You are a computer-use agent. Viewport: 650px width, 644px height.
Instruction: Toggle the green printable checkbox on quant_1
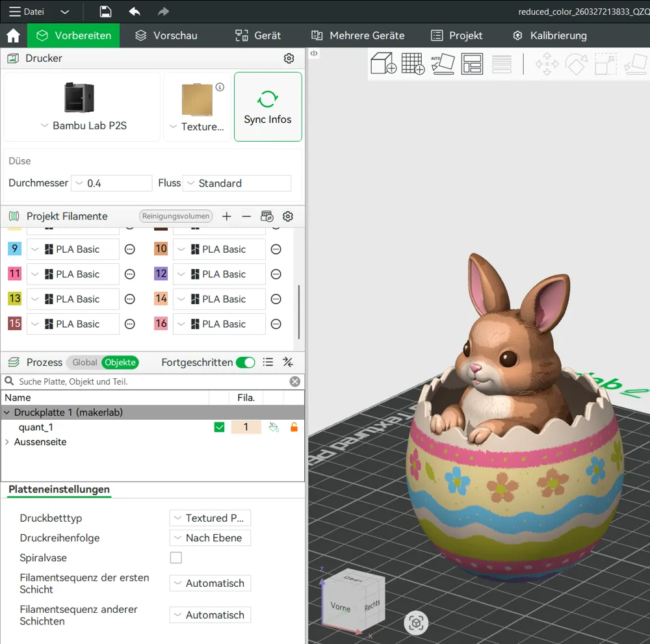[219, 427]
